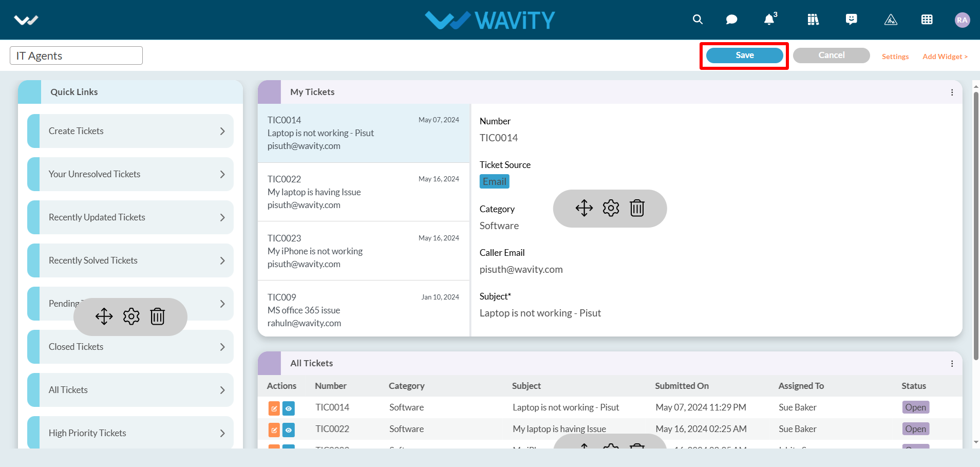Open Closed Tickets quick link
The image size is (980, 467).
click(x=130, y=347)
